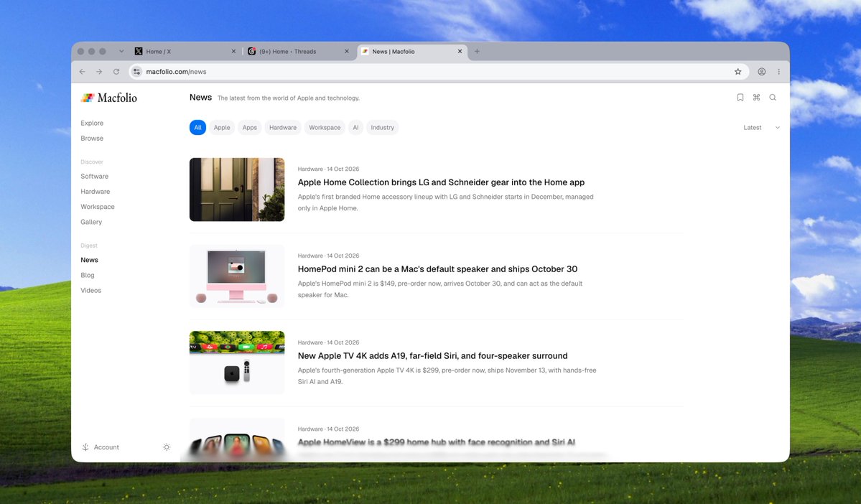Open Blog in the sidebar
Image resolution: width=861 pixels, height=504 pixels.
[88, 275]
